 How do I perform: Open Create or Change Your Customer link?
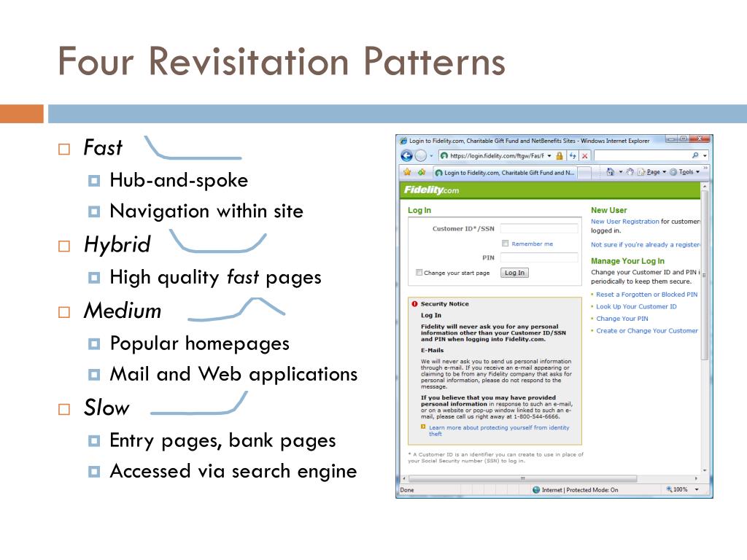tap(647, 330)
